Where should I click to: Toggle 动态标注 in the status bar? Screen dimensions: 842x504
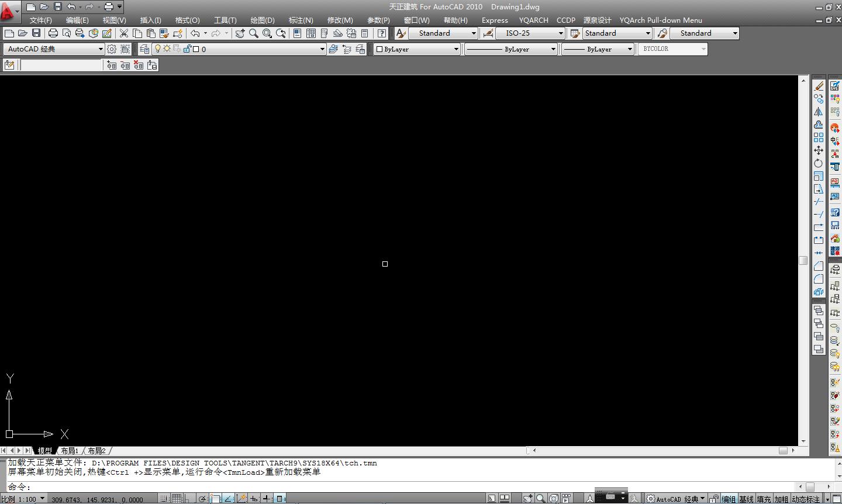point(806,499)
